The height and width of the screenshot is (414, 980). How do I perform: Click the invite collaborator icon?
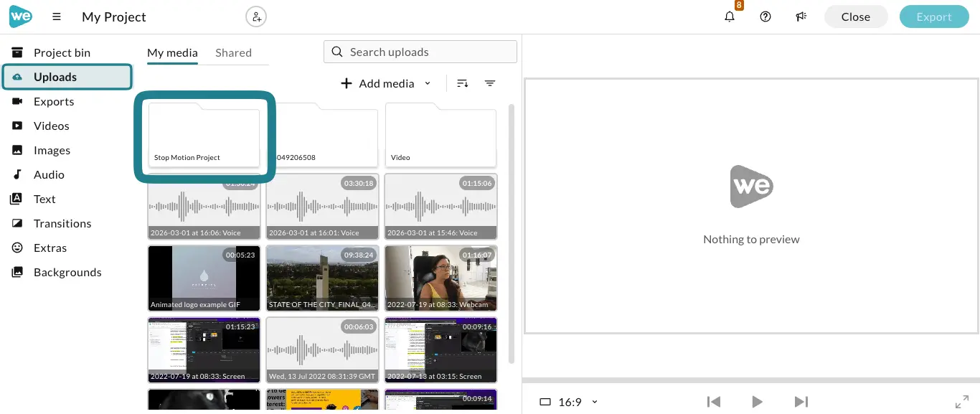256,17
